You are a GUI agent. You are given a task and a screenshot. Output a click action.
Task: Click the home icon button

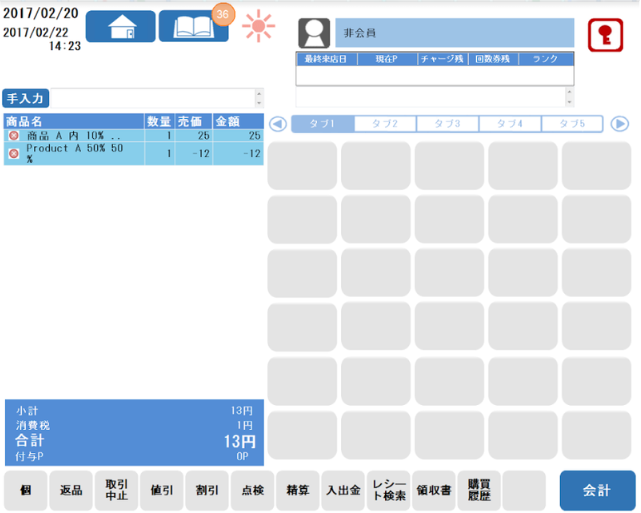[120, 27]
